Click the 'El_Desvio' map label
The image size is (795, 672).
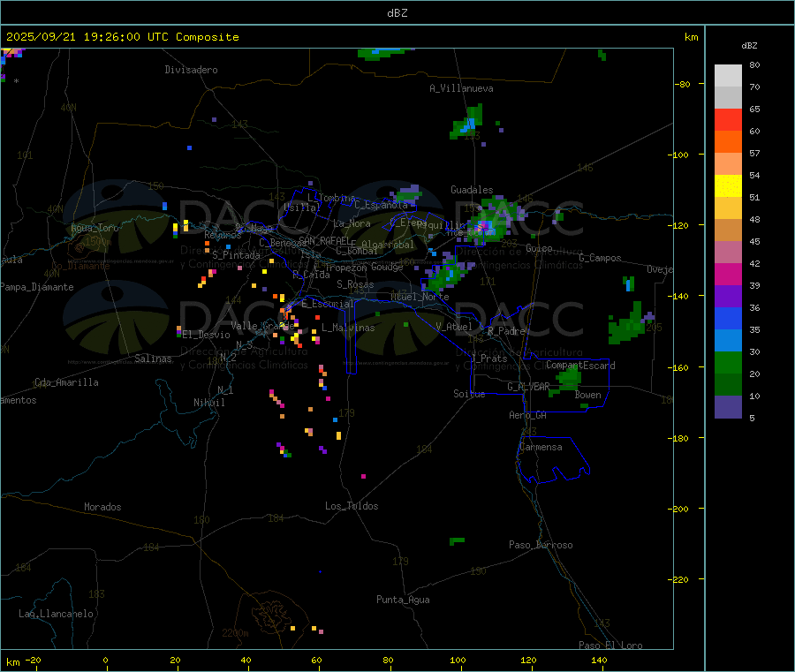click(x=206, y=335)
